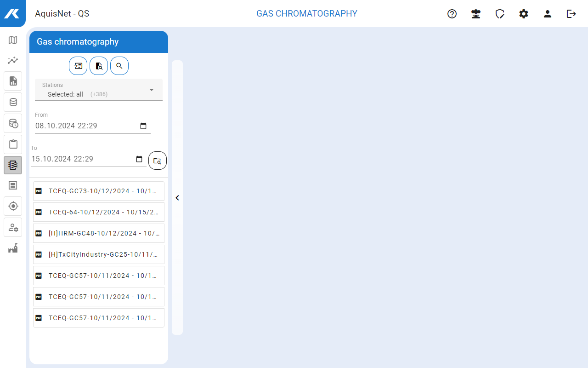Collapse the side panel with chevron
Image resolution: width=588 pixels, height=368 pixels.
point(177,198)
